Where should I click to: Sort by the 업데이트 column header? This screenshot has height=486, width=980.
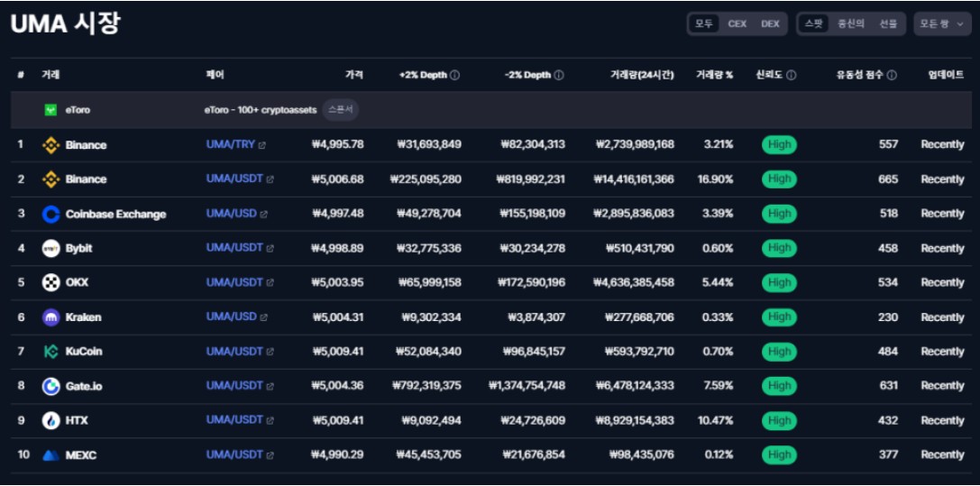946,75
